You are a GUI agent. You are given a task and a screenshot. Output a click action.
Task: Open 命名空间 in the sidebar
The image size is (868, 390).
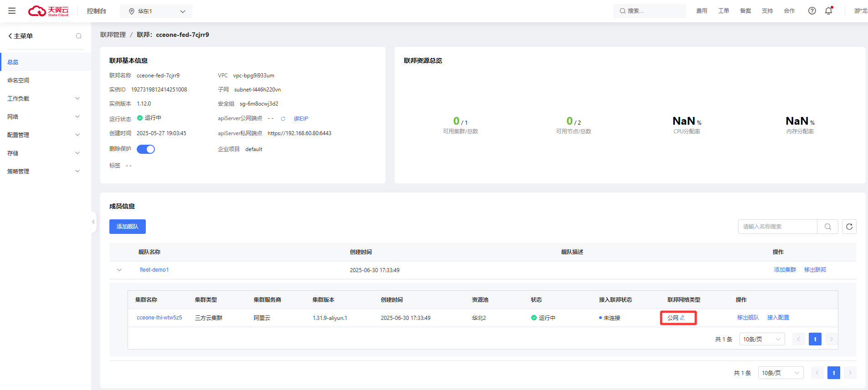tap(46, 80)
